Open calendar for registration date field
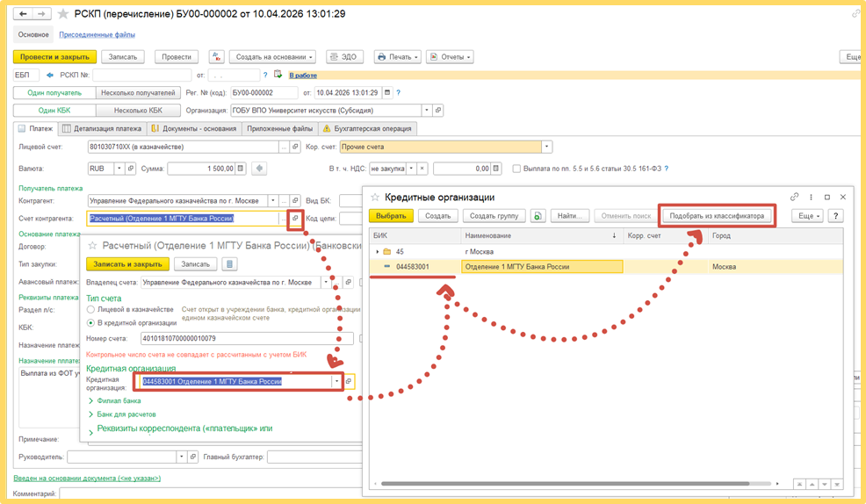Screen dimensions: 866x504 pyautogui.click(x=387, y=93)
